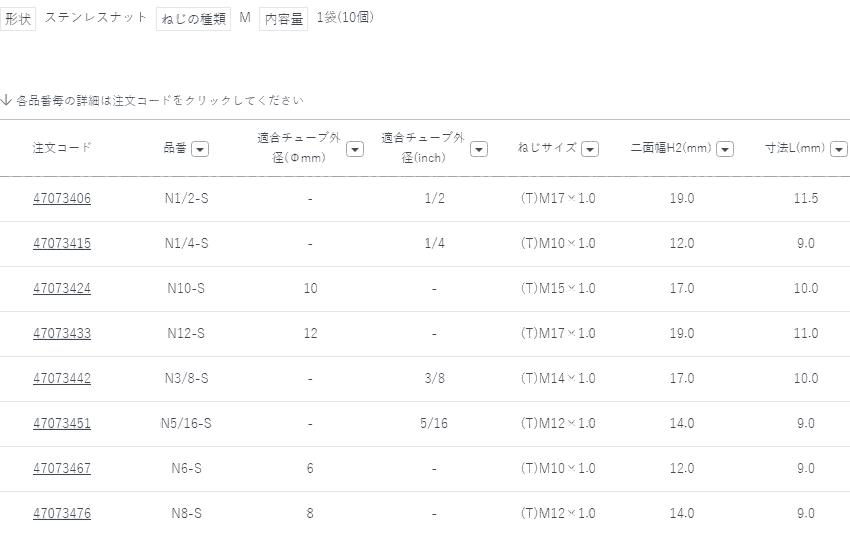Click the 内容量 attribute label

point(283,19)
